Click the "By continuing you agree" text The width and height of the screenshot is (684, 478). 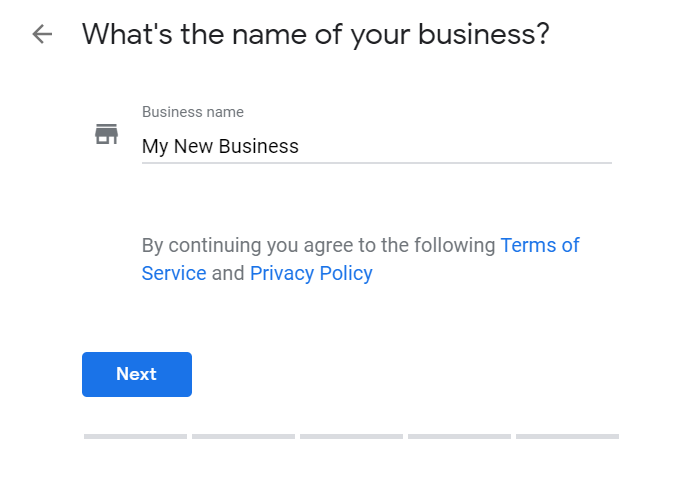coord(318,245)
